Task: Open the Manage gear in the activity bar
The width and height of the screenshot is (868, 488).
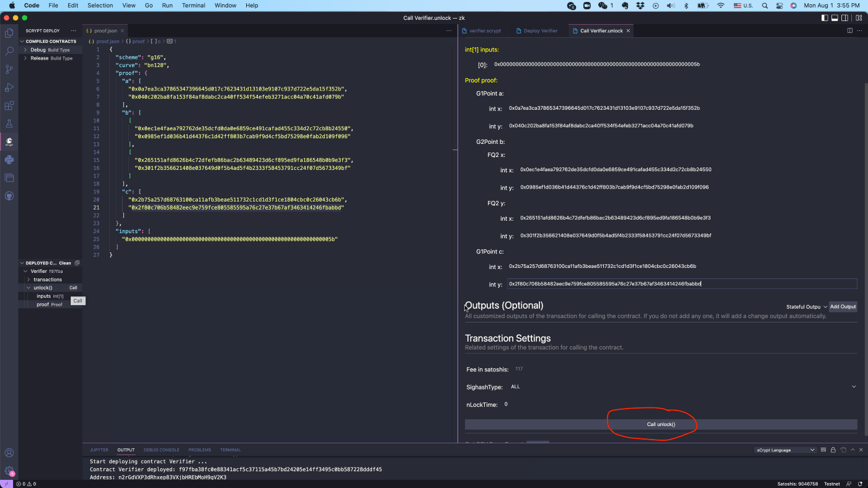Action: pyautogui.click(x=9, y=471)
